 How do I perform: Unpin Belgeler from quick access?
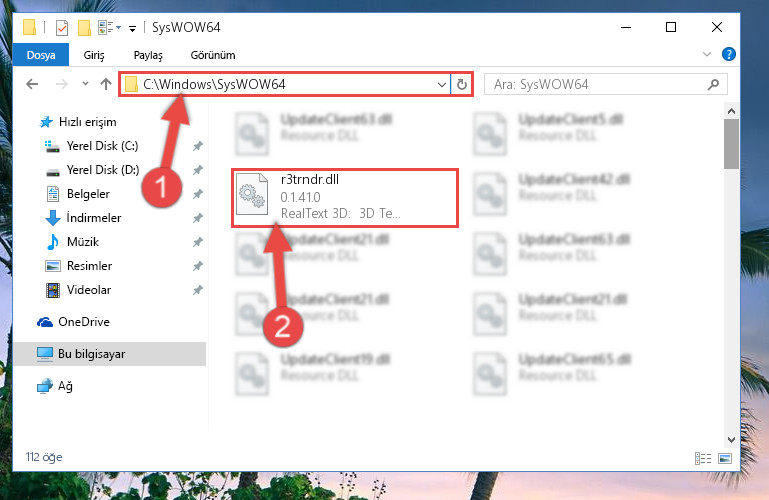(197, 194)
